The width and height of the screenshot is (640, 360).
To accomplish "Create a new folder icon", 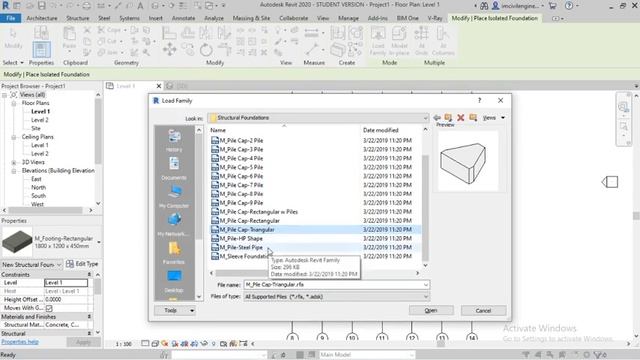I will (x=473, y=118).
